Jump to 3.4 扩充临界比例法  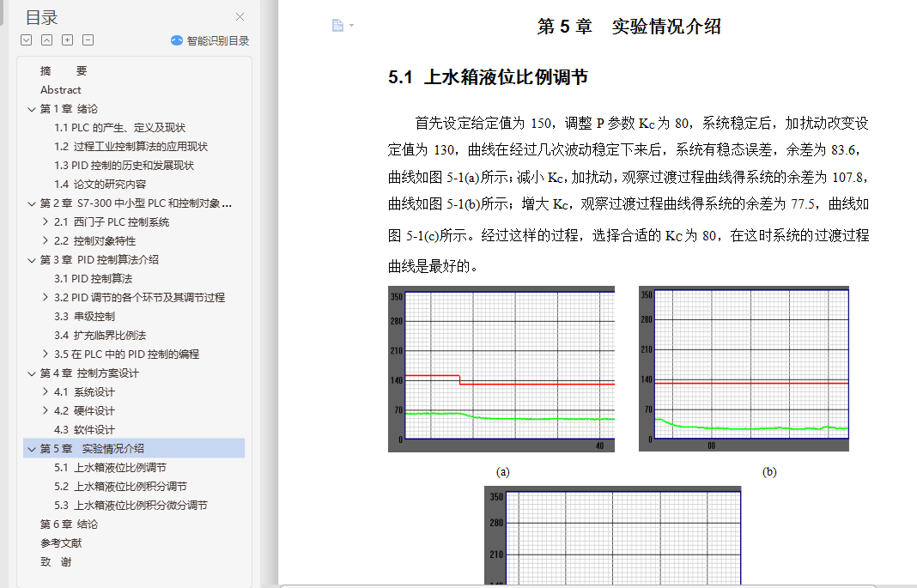tap(100, 336)
